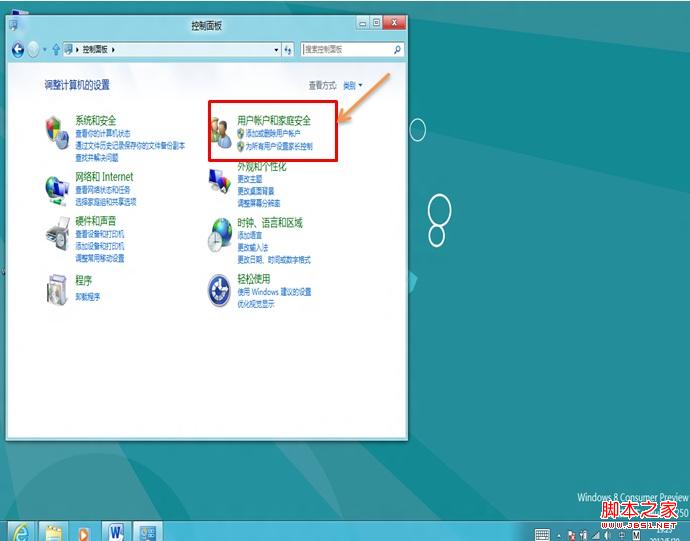Open the 程序 category

(x=84, y=280)
